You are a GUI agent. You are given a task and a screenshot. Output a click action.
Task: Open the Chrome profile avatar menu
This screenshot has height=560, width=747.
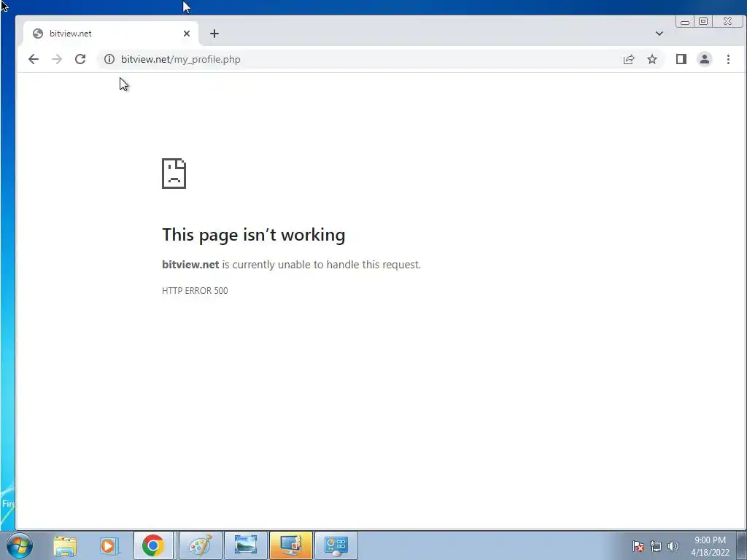705,59
